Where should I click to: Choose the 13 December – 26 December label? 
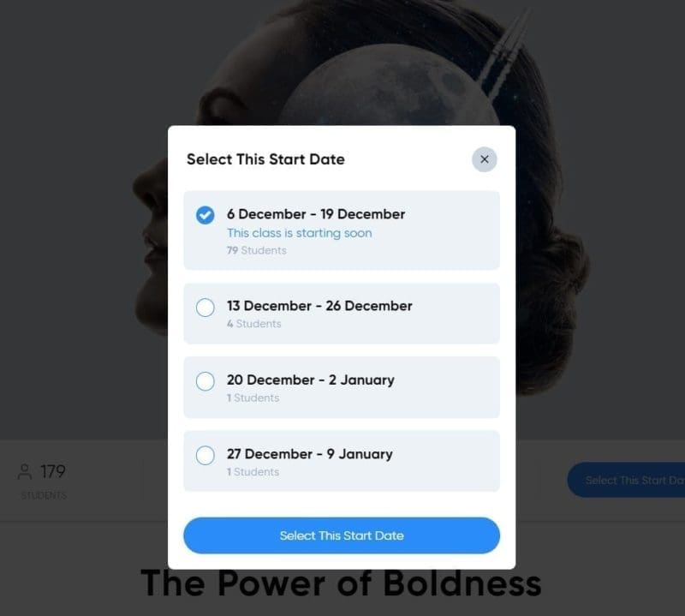point(319,306)
